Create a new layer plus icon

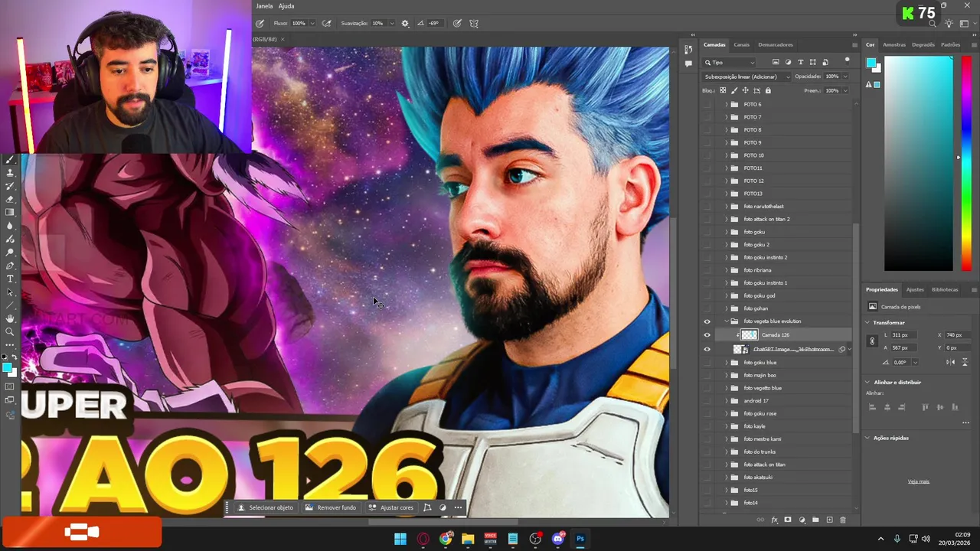pyautogui.click(x=829, y=520)
